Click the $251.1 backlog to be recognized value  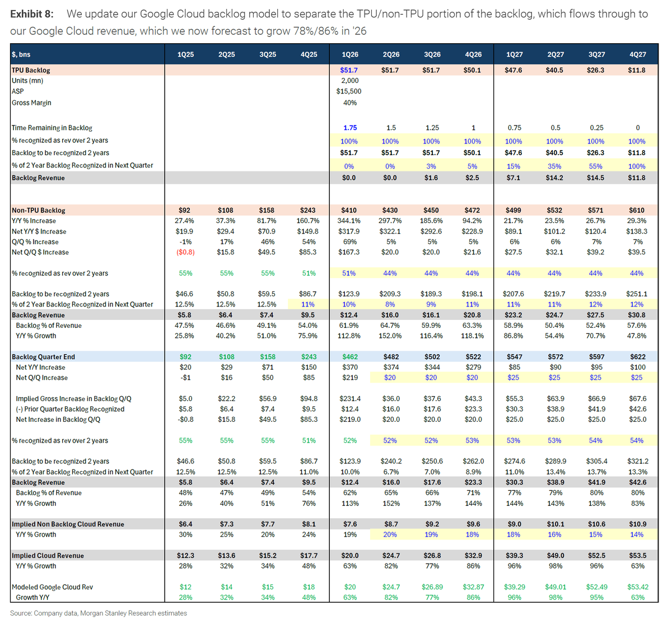637,294
